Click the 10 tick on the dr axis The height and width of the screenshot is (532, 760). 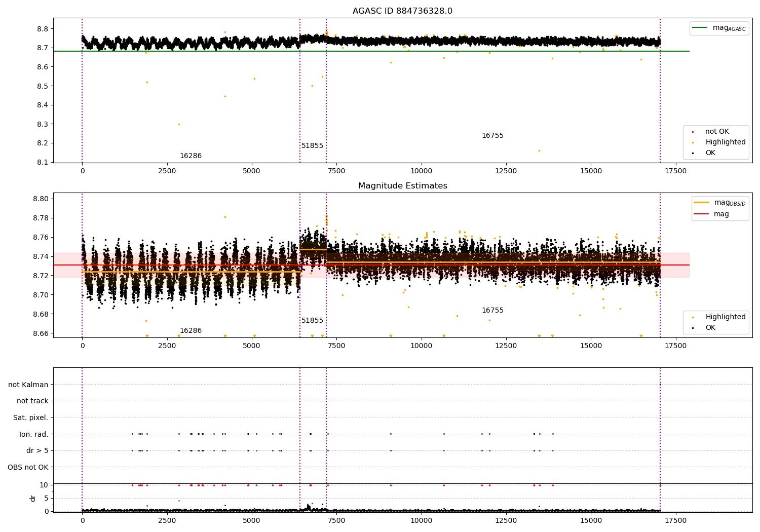click(44, 485)
